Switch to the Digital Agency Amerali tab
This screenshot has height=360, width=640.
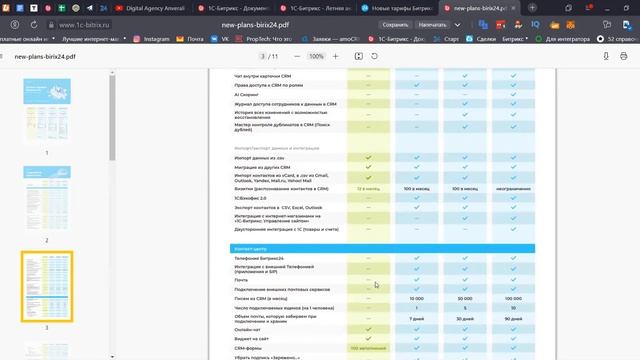pos(150,8)
